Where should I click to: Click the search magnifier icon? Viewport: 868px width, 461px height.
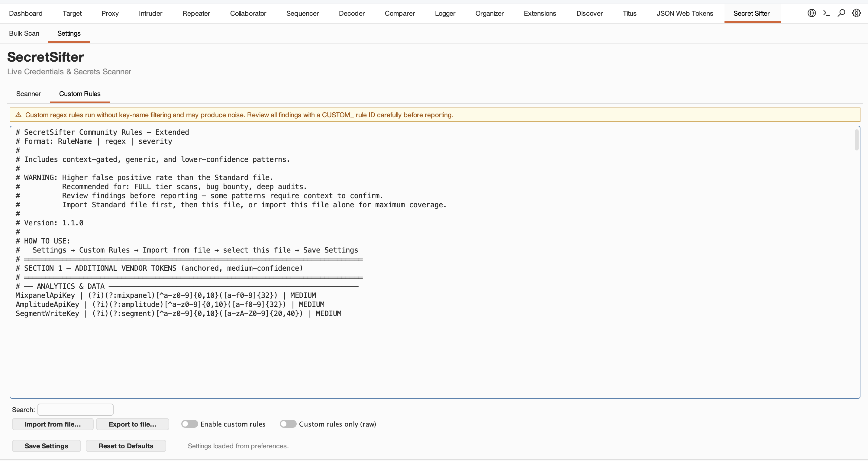(x=841, y=13)
